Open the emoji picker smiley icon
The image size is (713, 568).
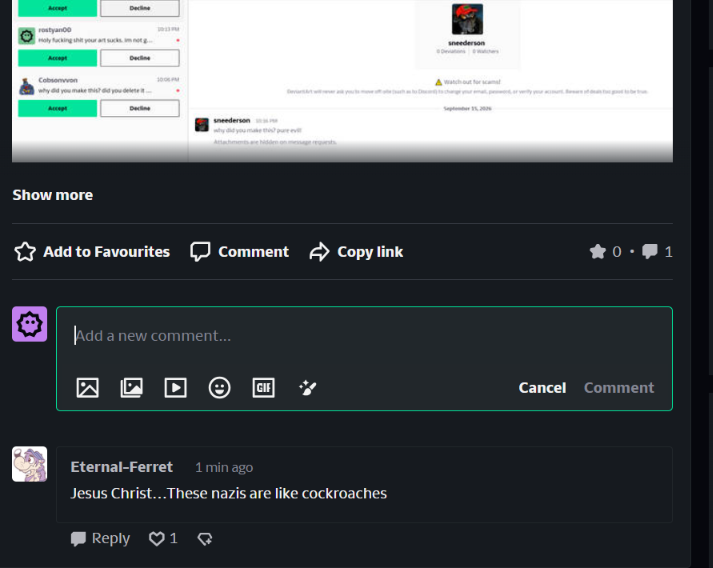coord(220,388)
